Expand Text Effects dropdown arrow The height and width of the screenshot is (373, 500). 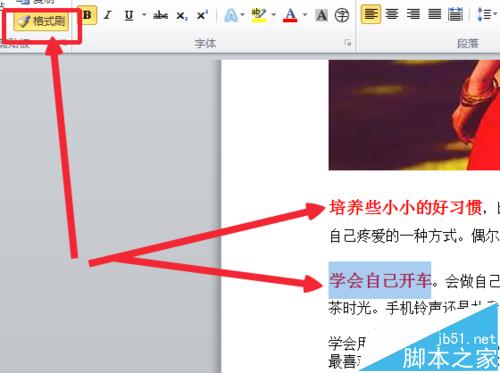[x=243, y=15]
